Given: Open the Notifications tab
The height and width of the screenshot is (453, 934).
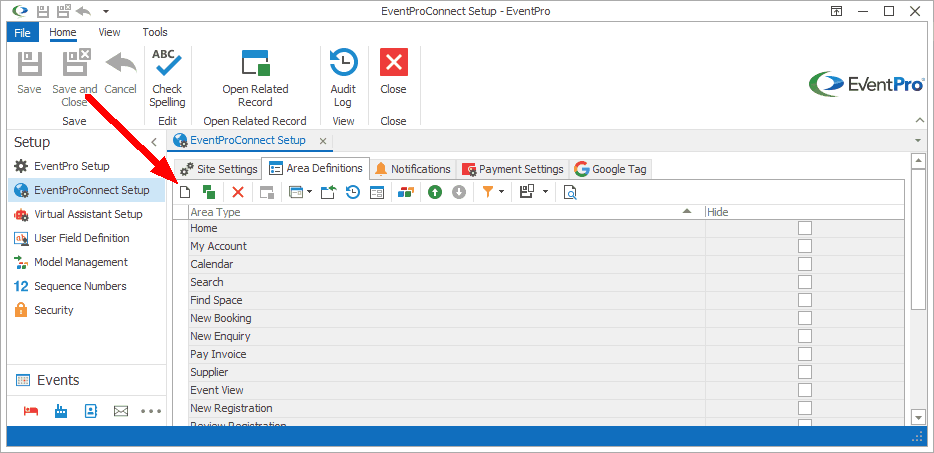Looking at the screenshot, I should click(413, 169).
